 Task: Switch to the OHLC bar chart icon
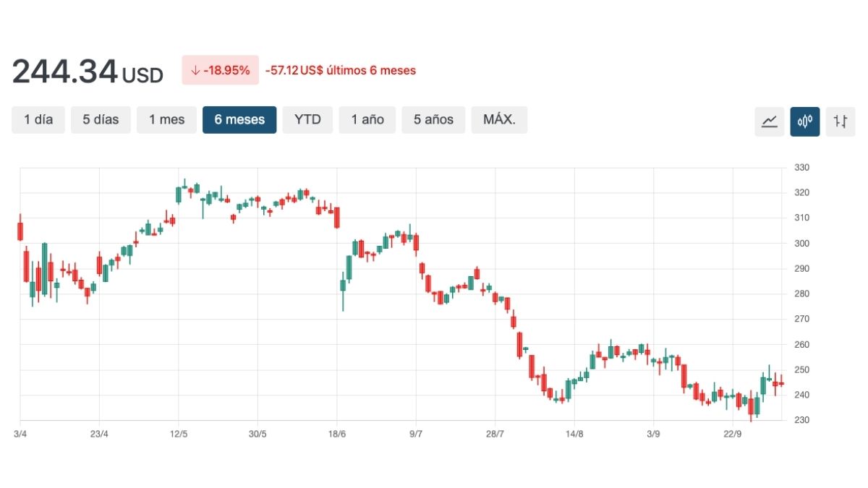840,121
